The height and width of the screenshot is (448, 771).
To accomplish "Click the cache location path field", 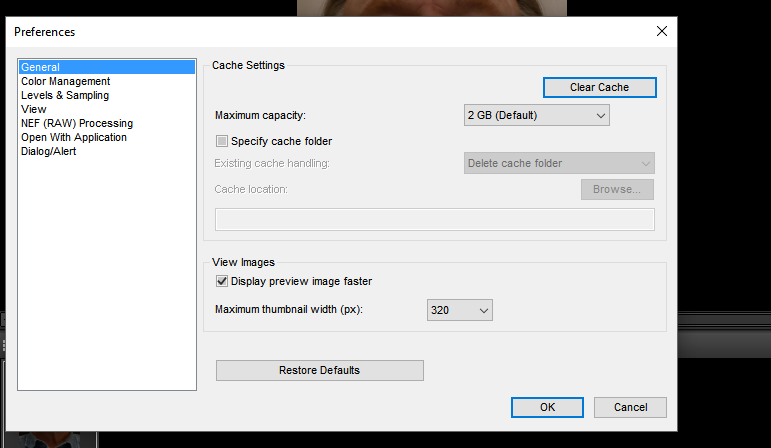I will [435, 219].
